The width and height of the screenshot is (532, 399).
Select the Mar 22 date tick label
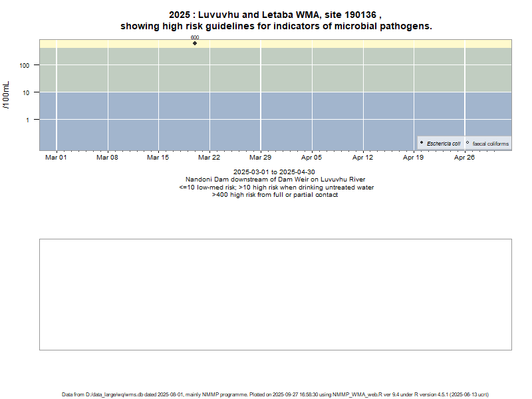pos(209,158)
